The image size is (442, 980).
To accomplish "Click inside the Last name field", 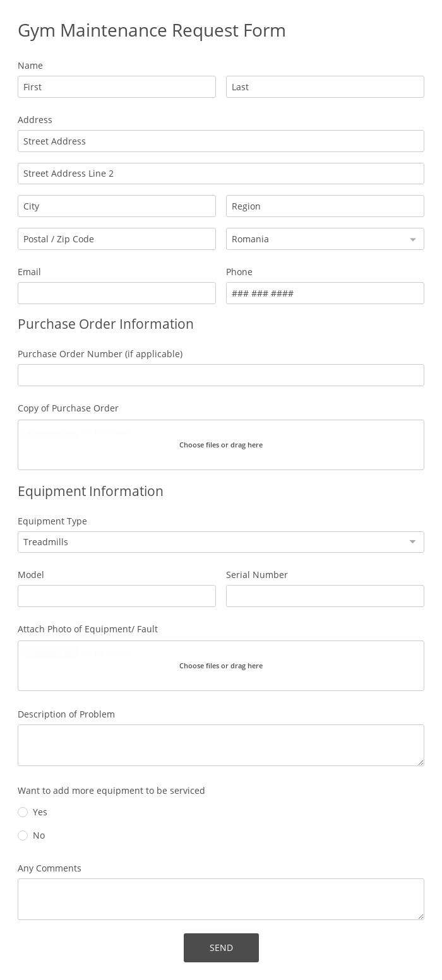I will coord(325,86).
